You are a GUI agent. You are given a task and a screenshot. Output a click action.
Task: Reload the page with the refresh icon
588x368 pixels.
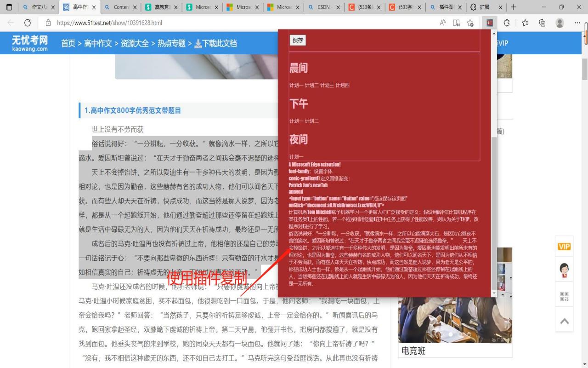tap(28, 23)
